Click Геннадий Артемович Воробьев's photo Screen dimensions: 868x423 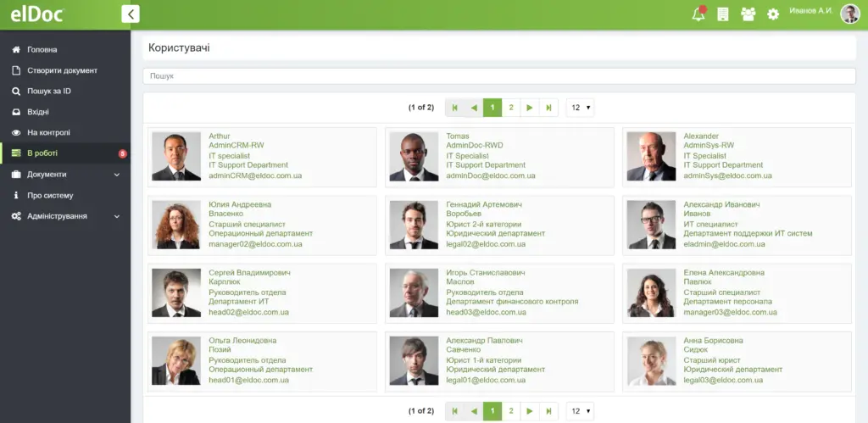tap(414, 225)
